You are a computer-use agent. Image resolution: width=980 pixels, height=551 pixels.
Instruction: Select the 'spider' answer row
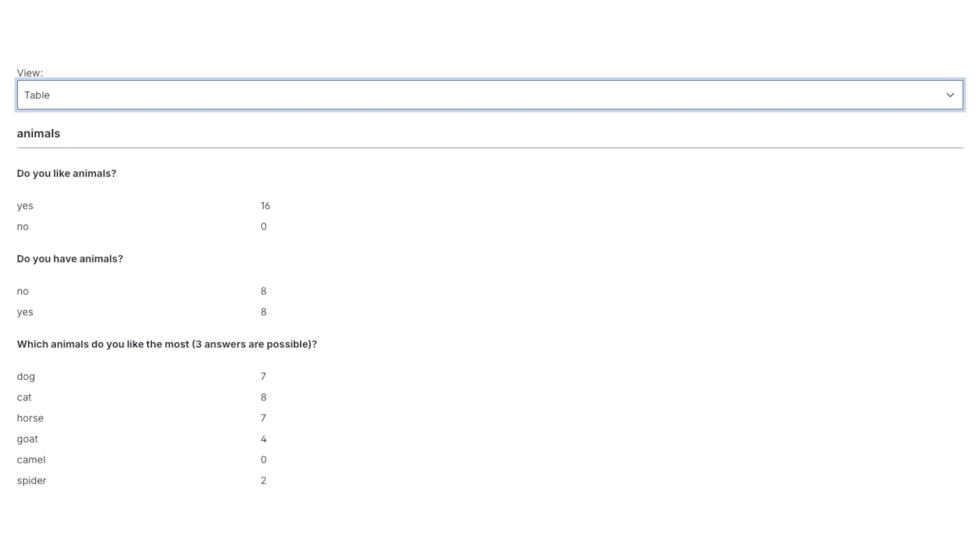coord(32,480)
